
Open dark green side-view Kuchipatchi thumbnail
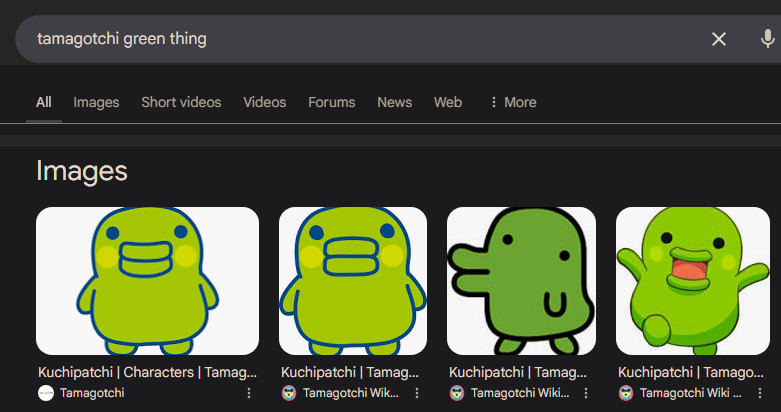pos(521,281)
